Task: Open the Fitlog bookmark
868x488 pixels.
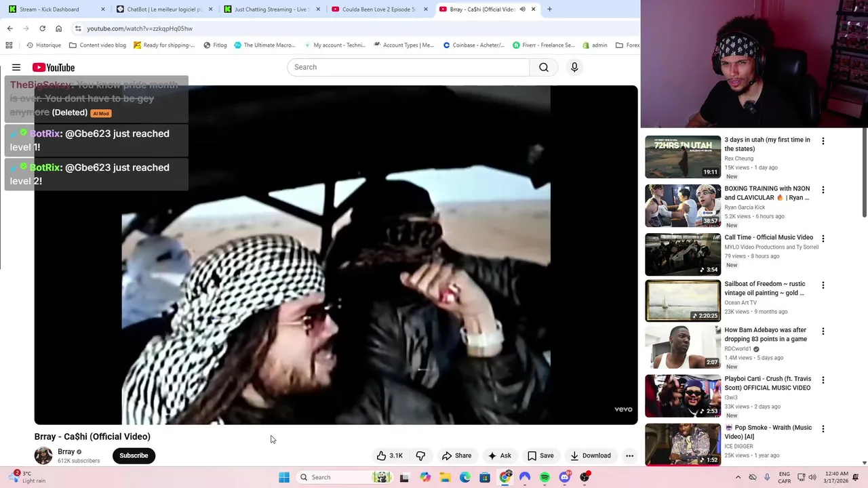Action: coord(215,45)
